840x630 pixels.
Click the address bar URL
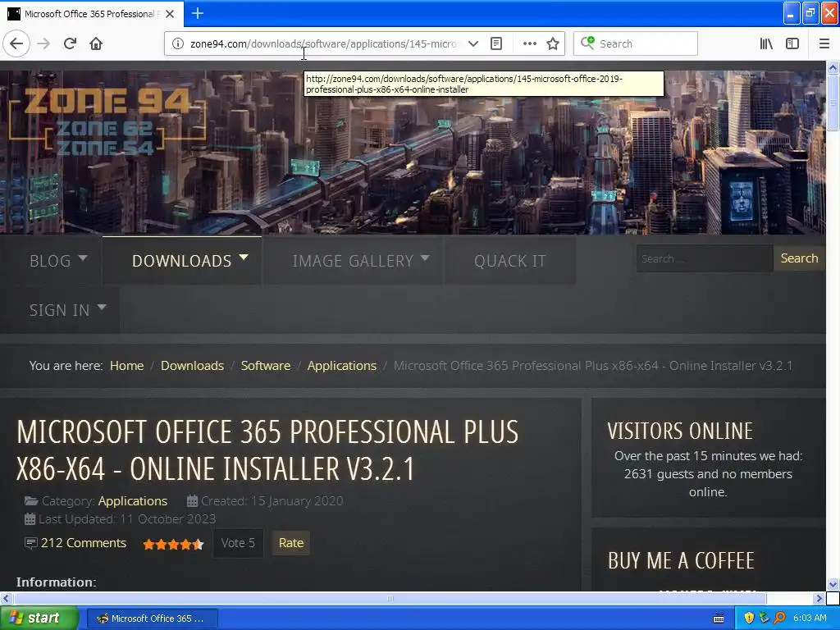[323, 43]
